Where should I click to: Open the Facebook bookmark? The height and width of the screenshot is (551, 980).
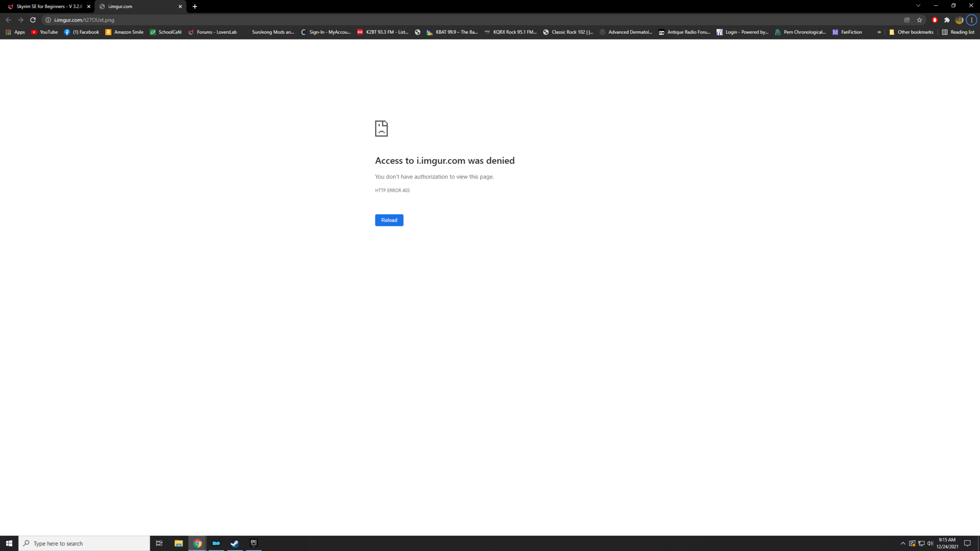click(82, 32)
